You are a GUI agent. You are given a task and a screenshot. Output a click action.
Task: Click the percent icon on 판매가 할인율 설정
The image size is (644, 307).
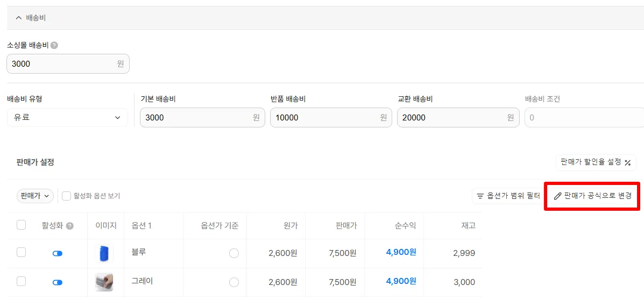coord(627,162)
